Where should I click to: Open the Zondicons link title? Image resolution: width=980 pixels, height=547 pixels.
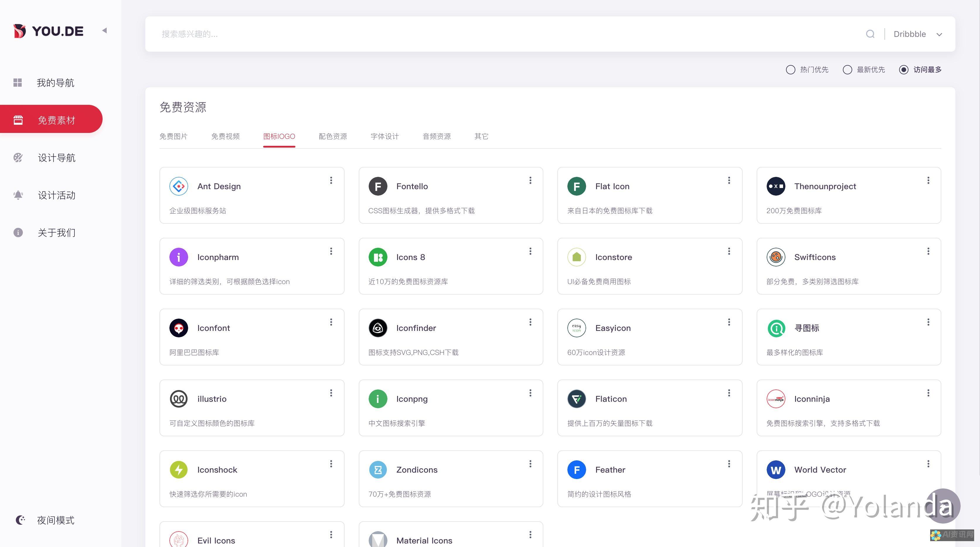(x=417, y=470)
